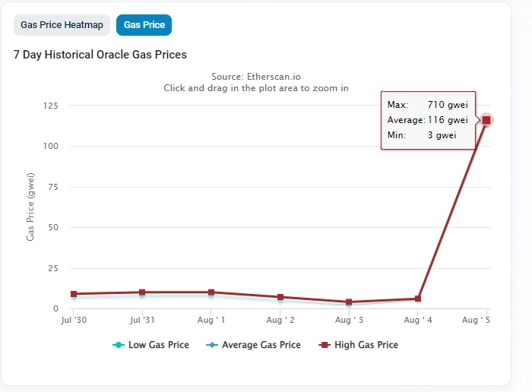
Task: Click the 'Click and drag' zoom hint subtitle
Action: [256, 88]
